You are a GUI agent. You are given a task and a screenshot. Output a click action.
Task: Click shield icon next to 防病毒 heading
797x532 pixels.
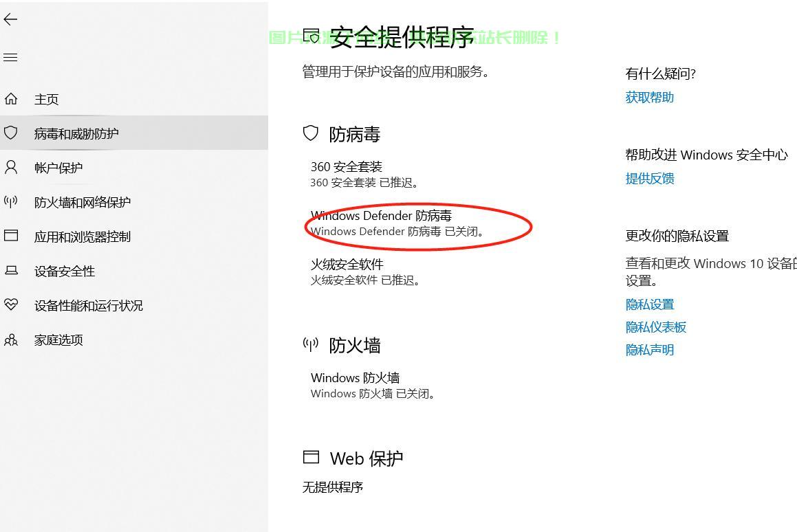point(311,133)
